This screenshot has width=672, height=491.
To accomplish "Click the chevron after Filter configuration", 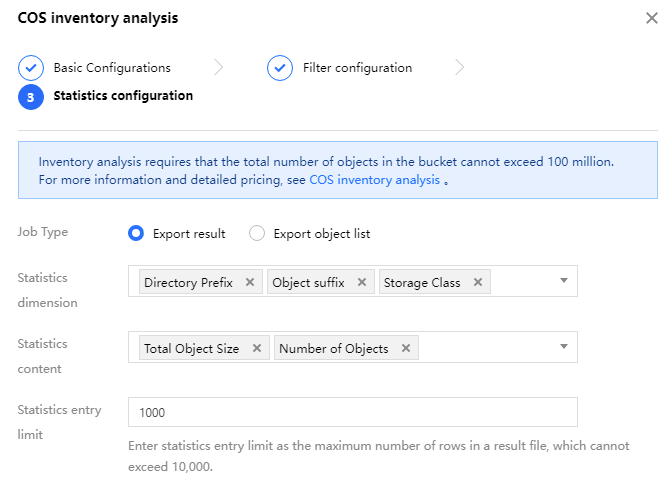I will click(460, 68).
